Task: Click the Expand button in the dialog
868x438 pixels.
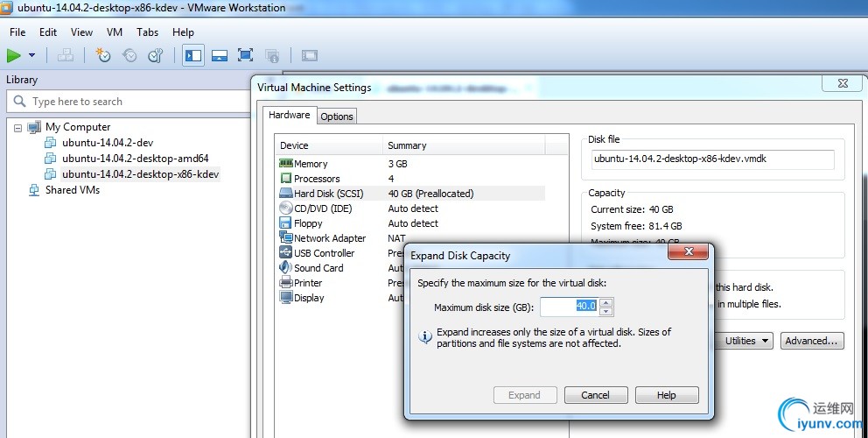Action: [x=524, y=395]
